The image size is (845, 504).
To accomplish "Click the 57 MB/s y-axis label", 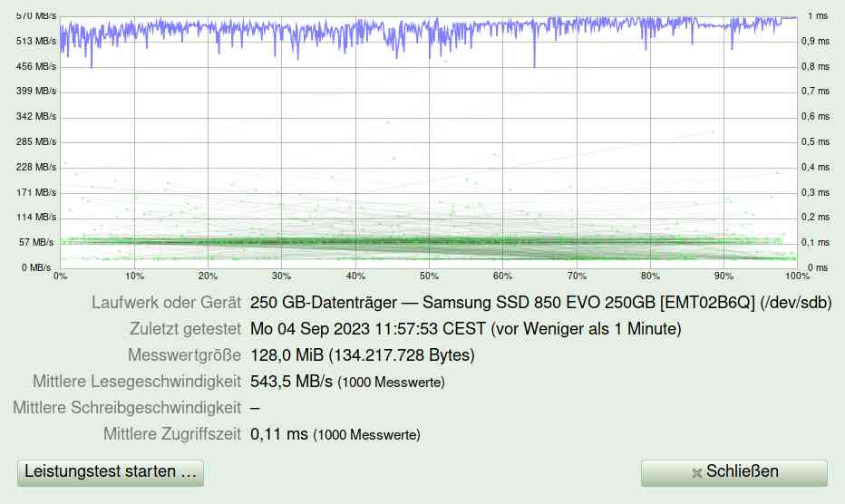I will tap(36, 243).
